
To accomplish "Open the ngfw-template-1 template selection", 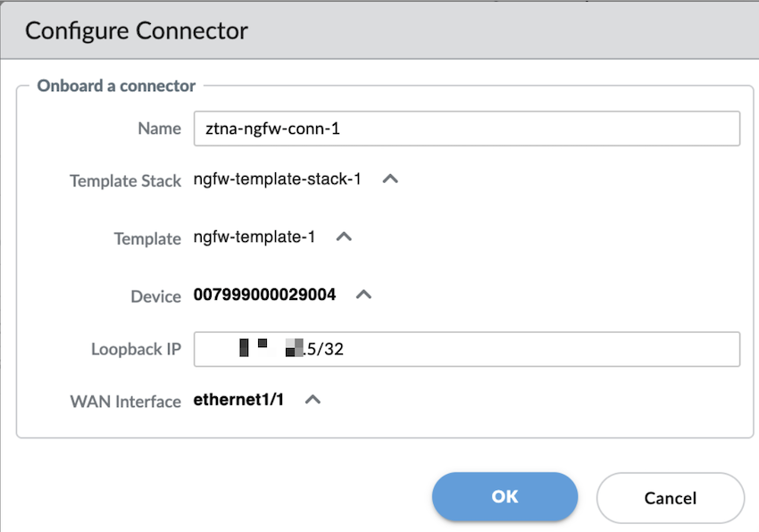I will click(x=254, y=238).
